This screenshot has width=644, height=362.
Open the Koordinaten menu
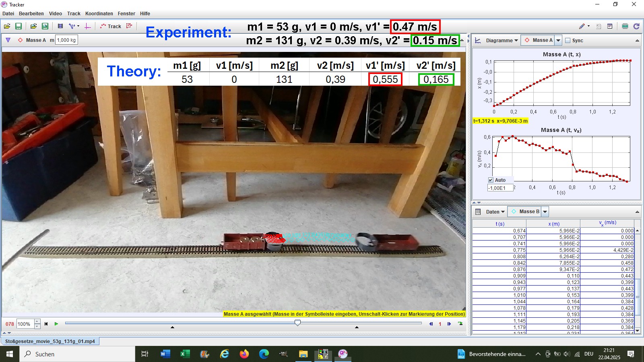click(99, 14)
